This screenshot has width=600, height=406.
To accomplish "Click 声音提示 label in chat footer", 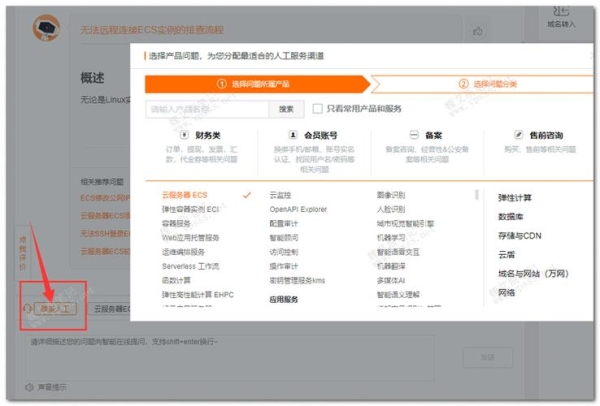I will pyautogui.click(x=52, y=387).
